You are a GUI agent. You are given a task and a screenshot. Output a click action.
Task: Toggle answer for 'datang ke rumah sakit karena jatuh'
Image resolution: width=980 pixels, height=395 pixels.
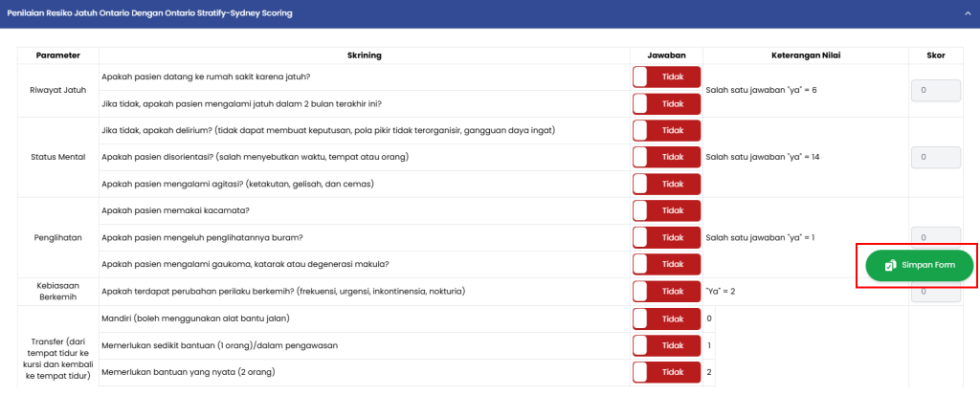coord(666,77)
